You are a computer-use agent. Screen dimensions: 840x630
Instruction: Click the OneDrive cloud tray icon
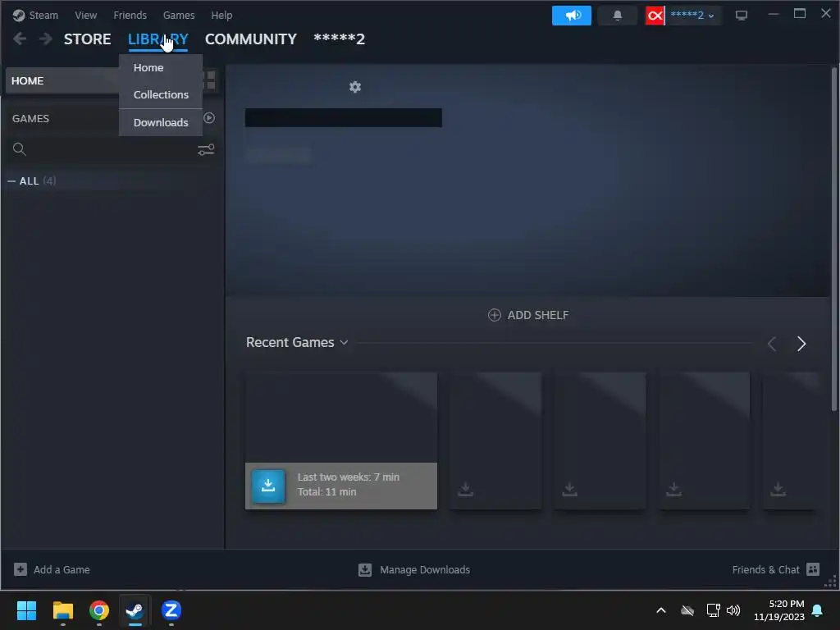coord(687,610)
